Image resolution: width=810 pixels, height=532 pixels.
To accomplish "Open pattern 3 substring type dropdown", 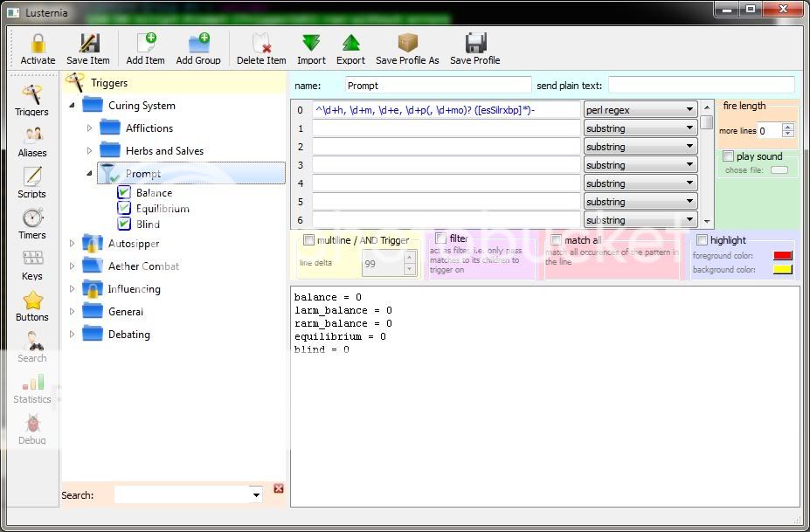I will coord(640,165).
